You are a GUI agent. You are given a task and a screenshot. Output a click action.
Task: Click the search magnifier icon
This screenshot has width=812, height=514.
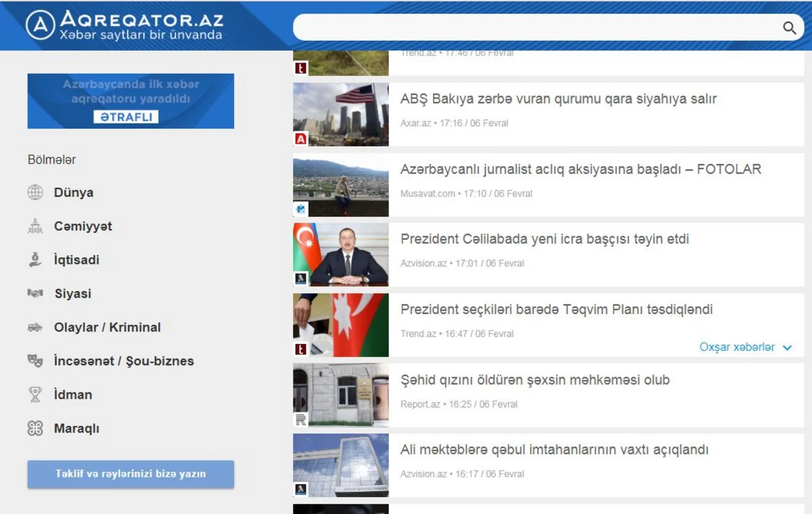tap(790, 28)
